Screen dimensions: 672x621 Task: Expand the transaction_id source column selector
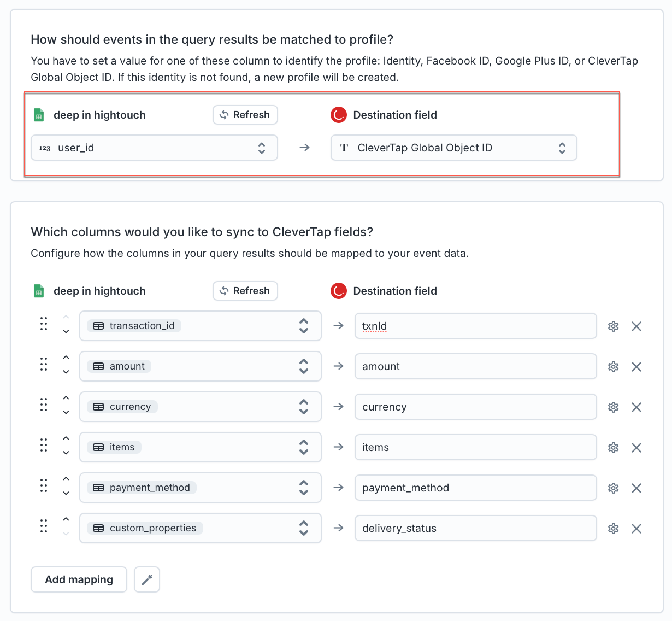pos(200,326)
